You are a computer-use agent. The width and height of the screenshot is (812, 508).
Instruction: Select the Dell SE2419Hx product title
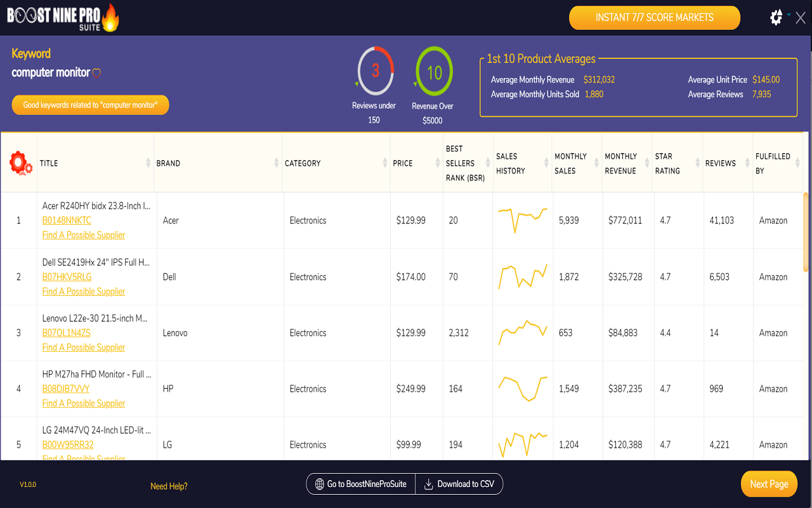tap(96, 262)
